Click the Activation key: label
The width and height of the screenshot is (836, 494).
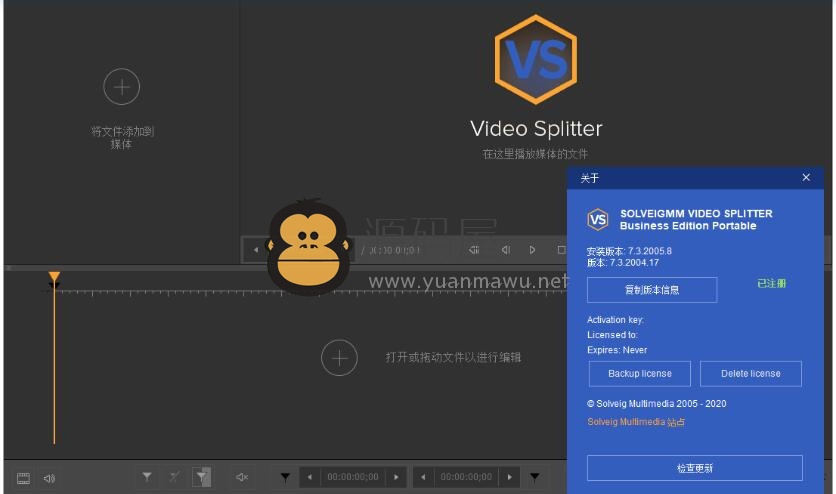click(x=615, y=320)
